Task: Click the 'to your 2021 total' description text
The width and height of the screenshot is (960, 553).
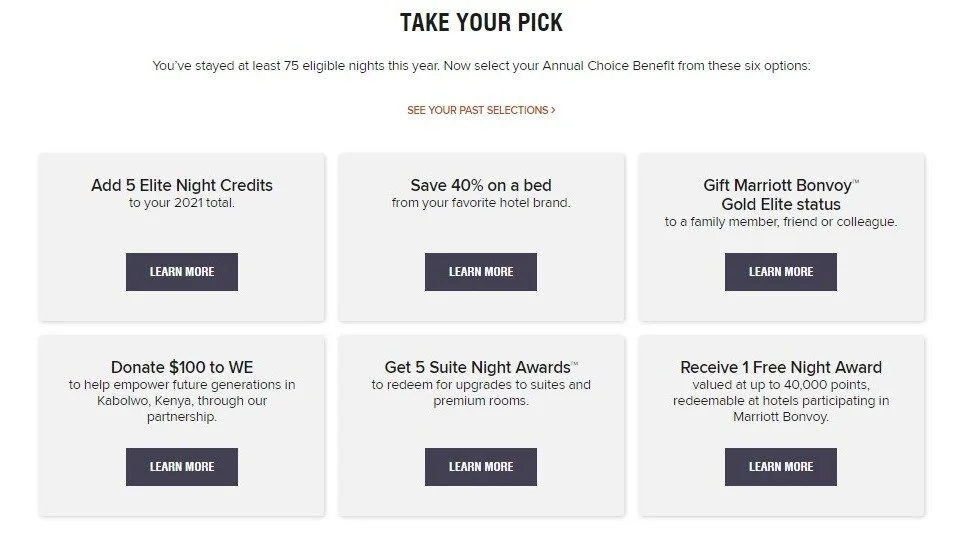Action: pyautogui.click(x=181, y=203)
